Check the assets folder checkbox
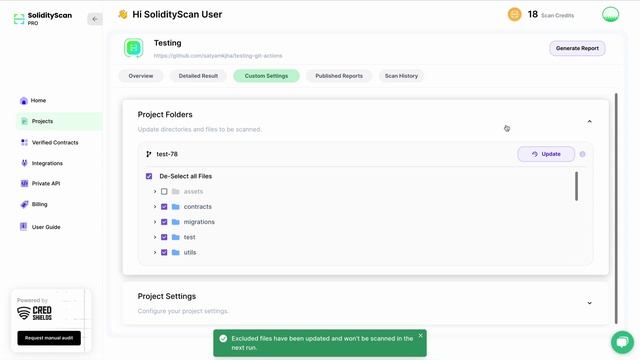 click(164, 191)
